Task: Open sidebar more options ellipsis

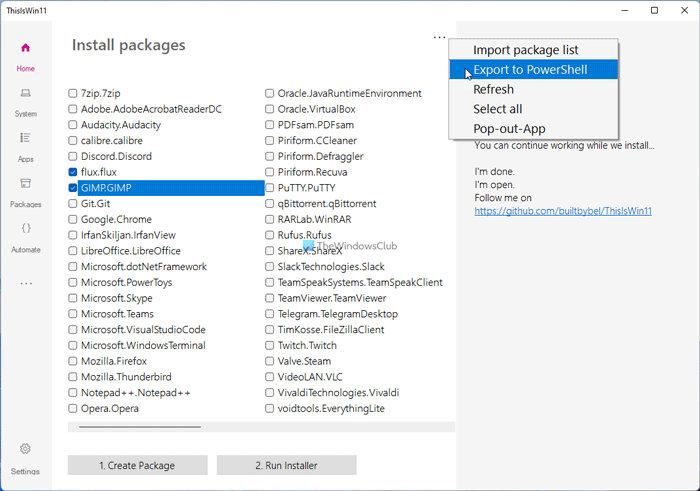Action: pos(26,283)
